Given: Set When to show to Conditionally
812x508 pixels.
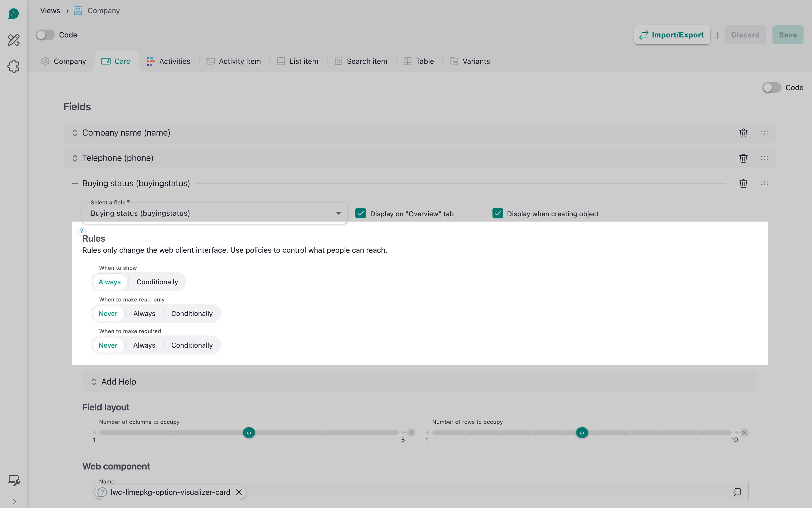Looking at the screenshot, I should 157,282.
